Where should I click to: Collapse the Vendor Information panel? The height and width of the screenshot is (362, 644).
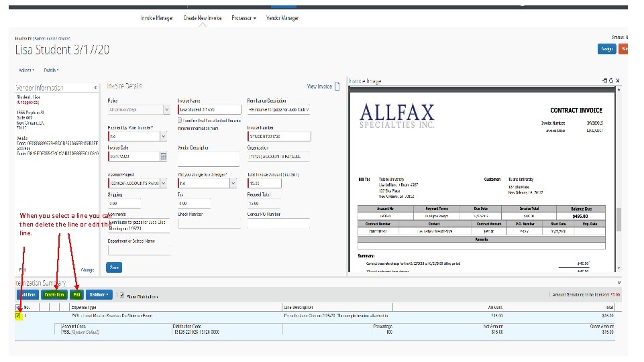pyautogui.click(x=96, y=87)
